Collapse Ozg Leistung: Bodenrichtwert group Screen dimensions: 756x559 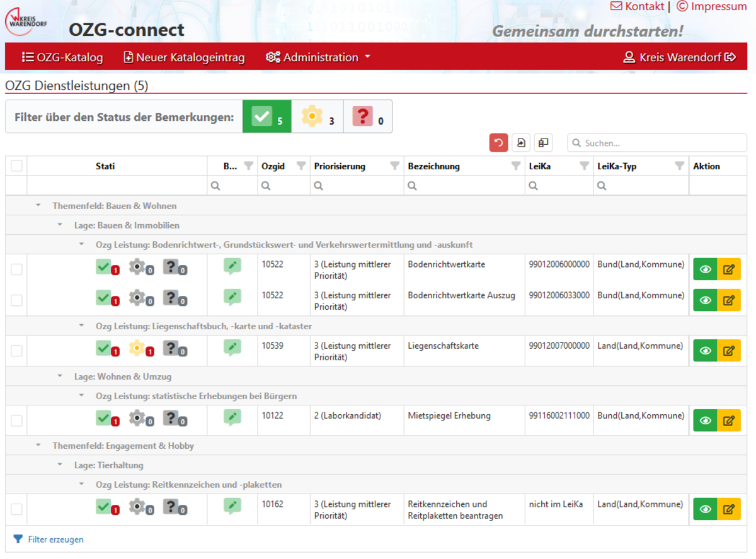tap(81, 244)
